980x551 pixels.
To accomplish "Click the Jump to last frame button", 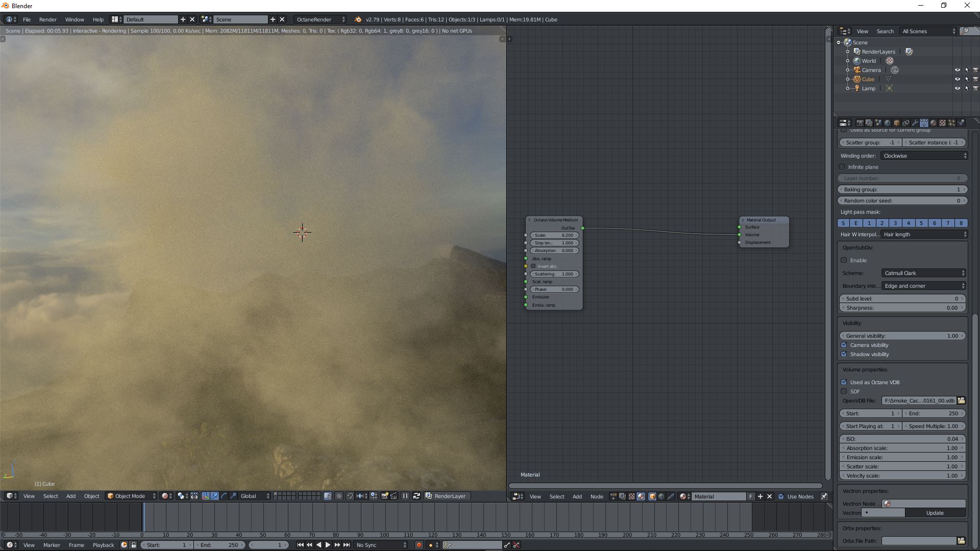I will (347, 545).
